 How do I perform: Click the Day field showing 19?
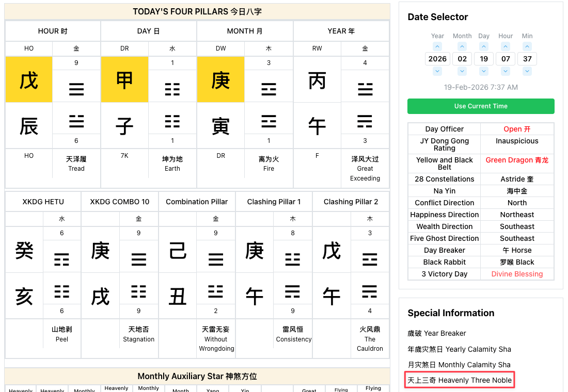[484, 59]
